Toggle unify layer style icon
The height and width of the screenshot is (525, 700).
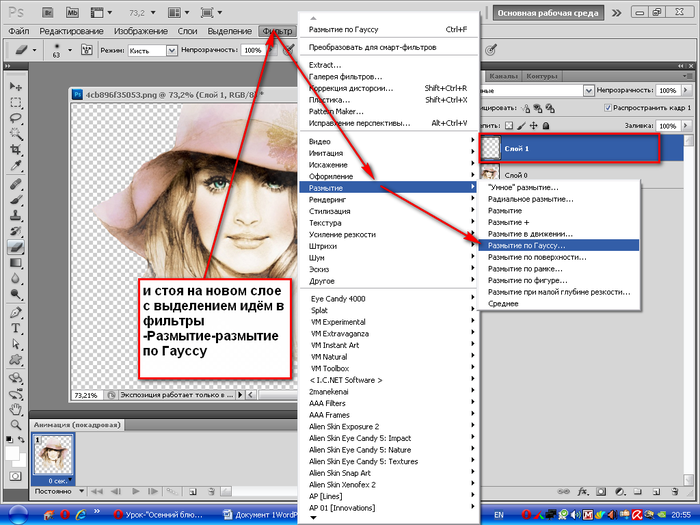550,108
